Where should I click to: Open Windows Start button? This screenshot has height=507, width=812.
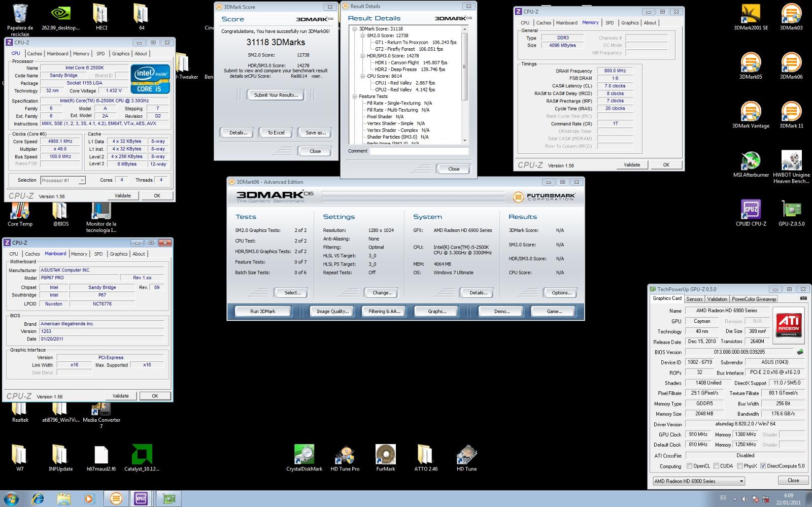pos(11,498)
